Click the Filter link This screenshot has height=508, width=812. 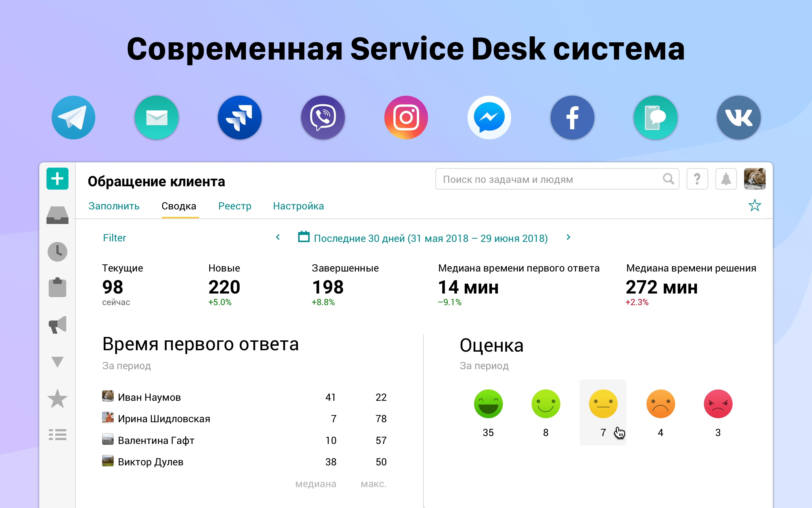114,238
